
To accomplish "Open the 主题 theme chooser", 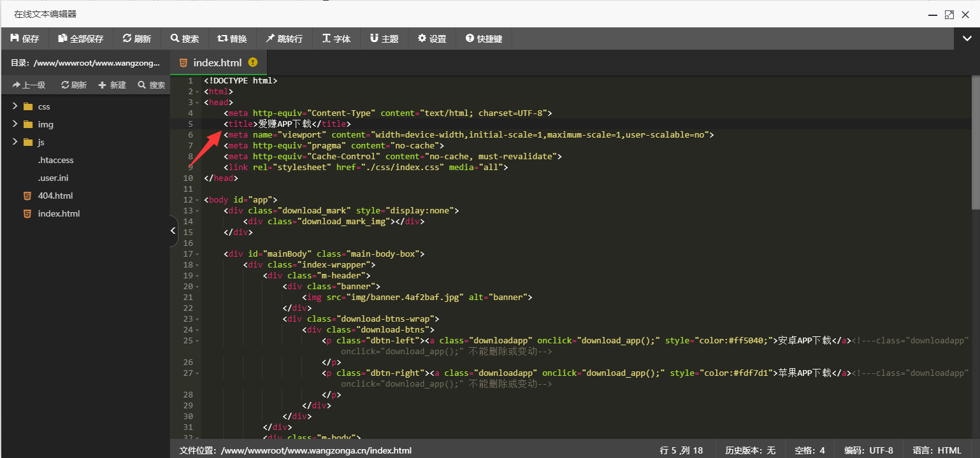I will [x=384, y=39].
